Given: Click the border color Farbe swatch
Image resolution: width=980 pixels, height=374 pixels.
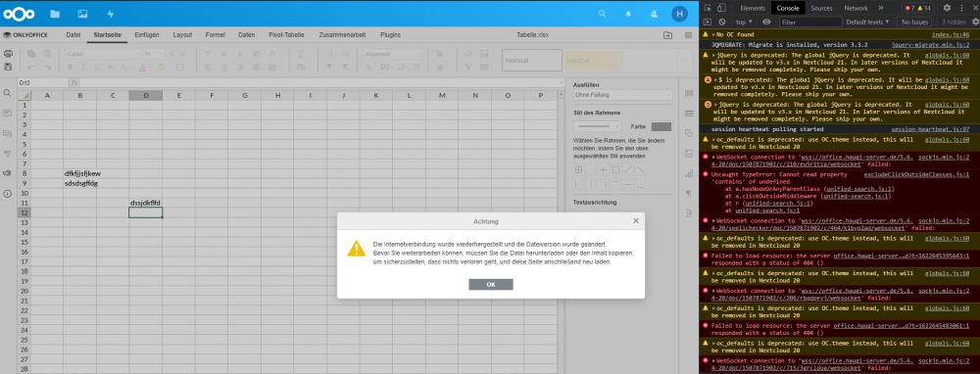Looking at the screenshot, I should pyautogui.click(x=661, y=126).
